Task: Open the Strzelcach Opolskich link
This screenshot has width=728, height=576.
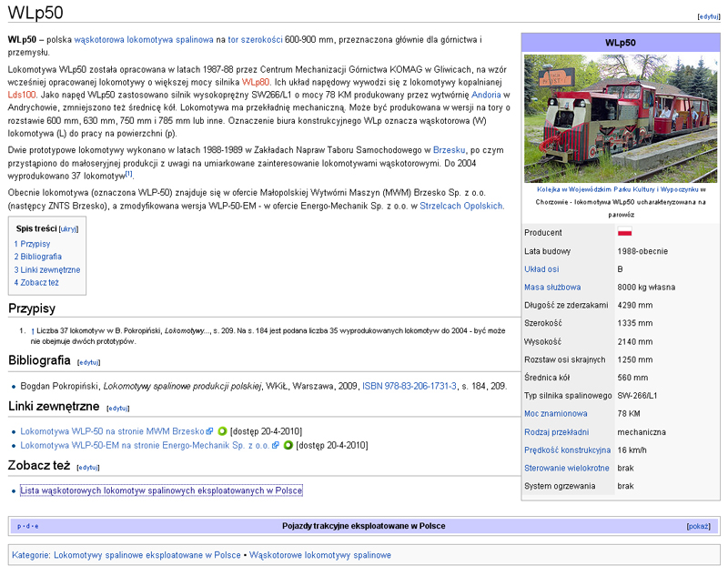Action: [461, 206]
